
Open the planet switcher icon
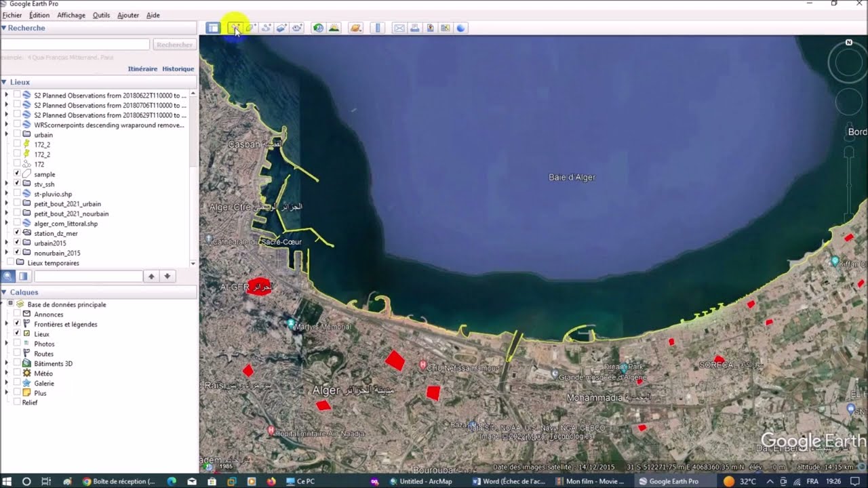356,28
